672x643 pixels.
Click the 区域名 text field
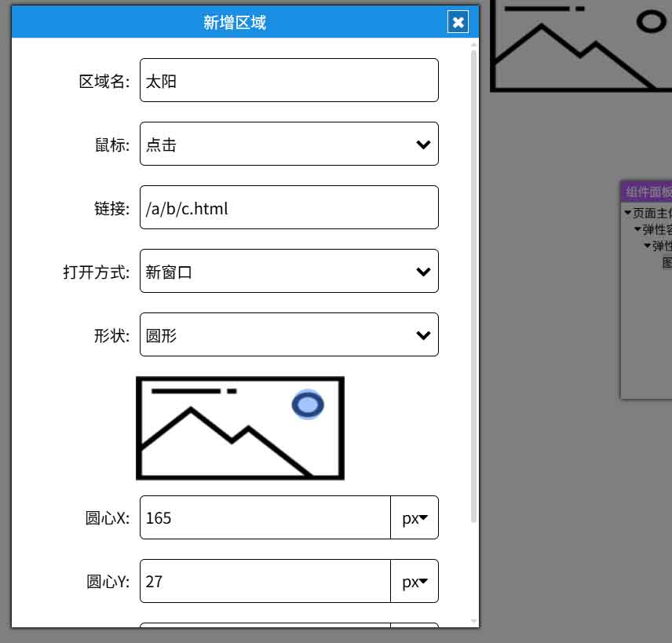tap(288, 80)
